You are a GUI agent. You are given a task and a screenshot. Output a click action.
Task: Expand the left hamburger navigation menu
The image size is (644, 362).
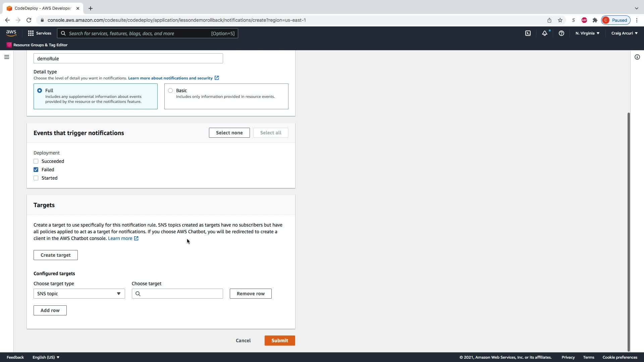point(7,57)
